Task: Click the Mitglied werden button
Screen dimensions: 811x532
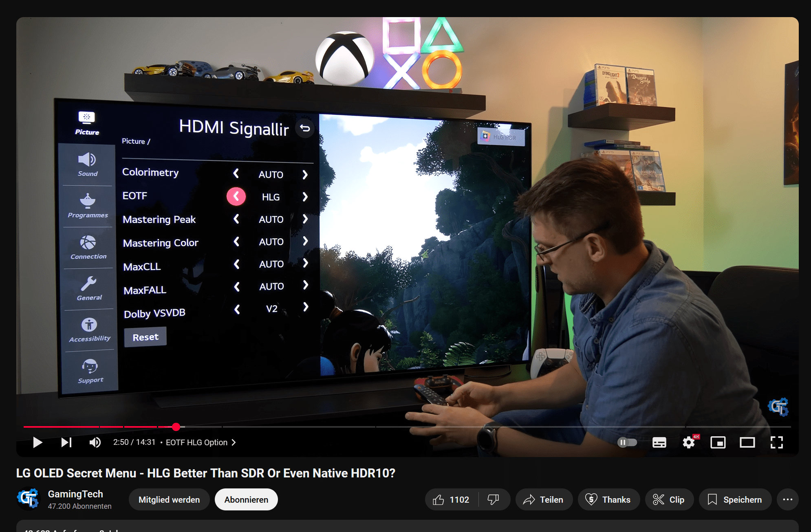Action: click(x=169, y=500)
